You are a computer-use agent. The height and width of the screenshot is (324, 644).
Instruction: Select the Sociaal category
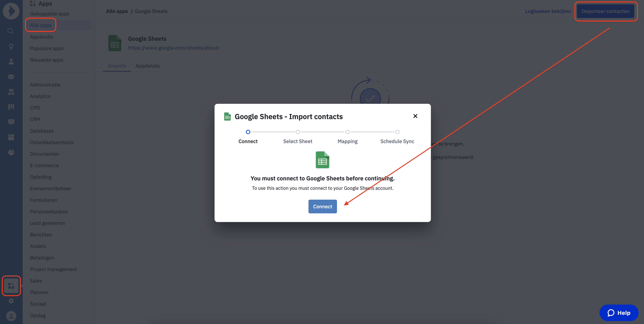click(x=38, y=304)
